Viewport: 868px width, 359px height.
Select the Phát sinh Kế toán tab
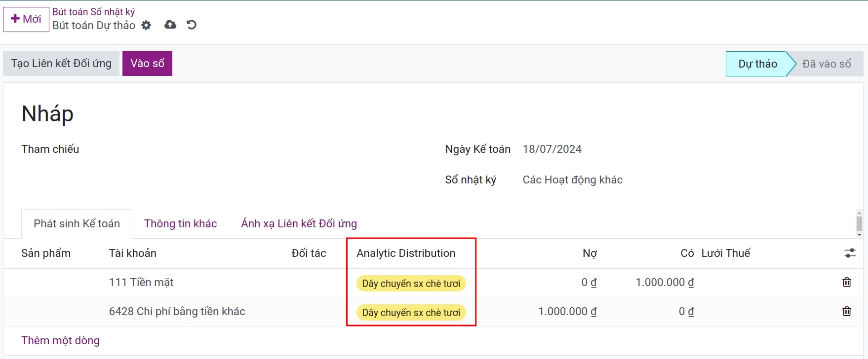[77, 224]
